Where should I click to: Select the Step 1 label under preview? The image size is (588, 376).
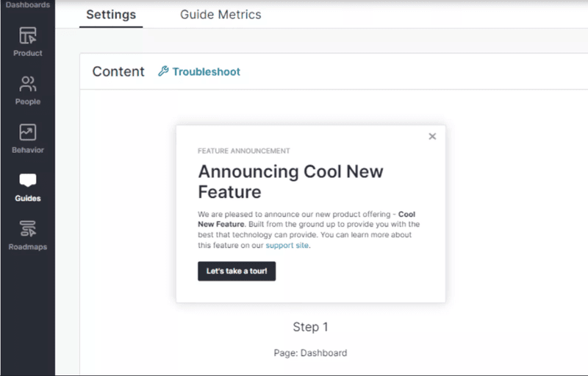tap(310, 327)
